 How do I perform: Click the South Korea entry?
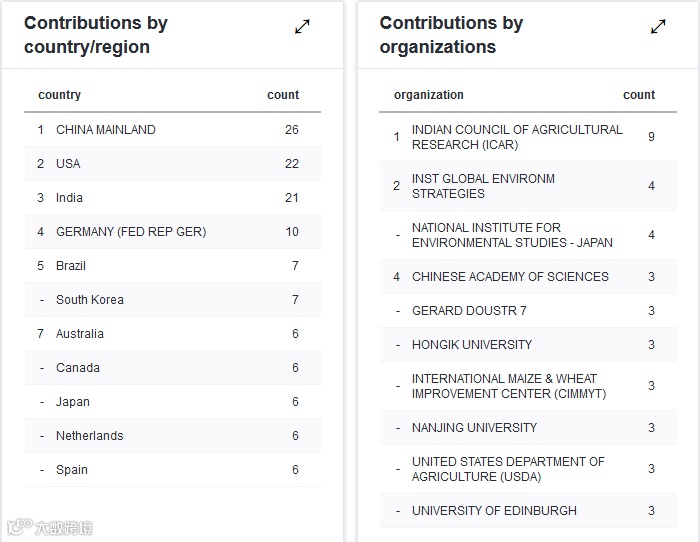tap(90, 300)
